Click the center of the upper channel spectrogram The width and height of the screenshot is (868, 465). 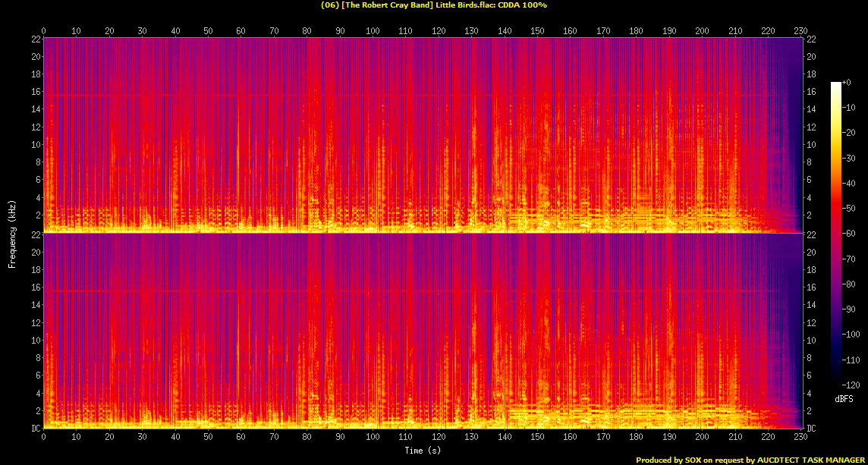click(x=423, y=135)
